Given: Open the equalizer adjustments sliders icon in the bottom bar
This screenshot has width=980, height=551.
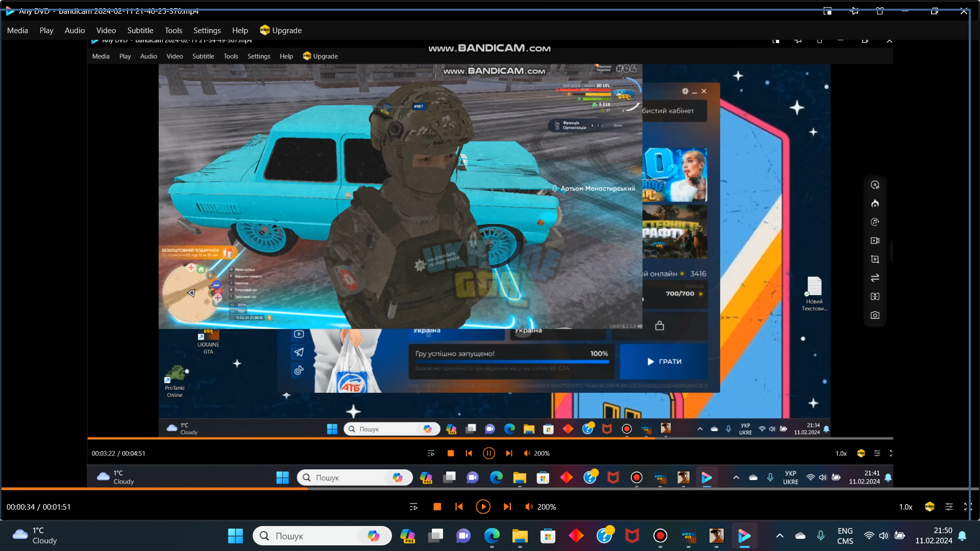Looking at the screenshot, I should point(949,507).
